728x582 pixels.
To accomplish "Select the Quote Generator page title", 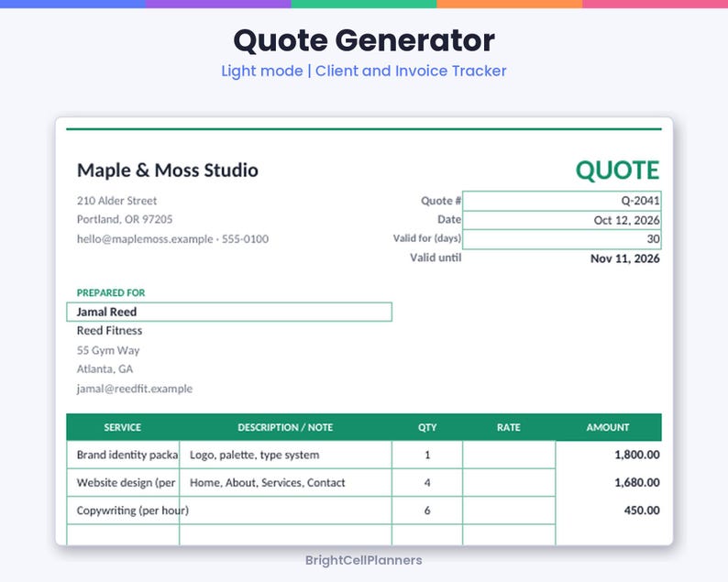I will [x=364, y=40].
